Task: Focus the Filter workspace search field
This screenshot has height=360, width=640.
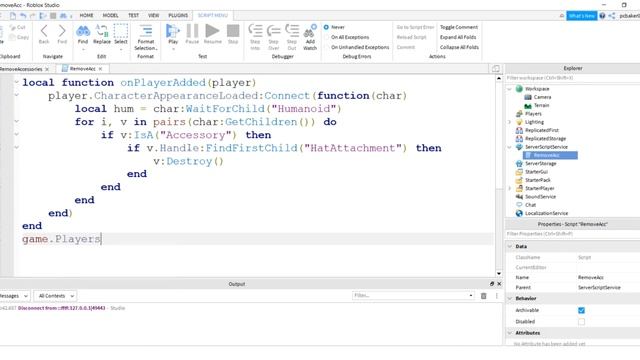Action: [x=572, y=78]
